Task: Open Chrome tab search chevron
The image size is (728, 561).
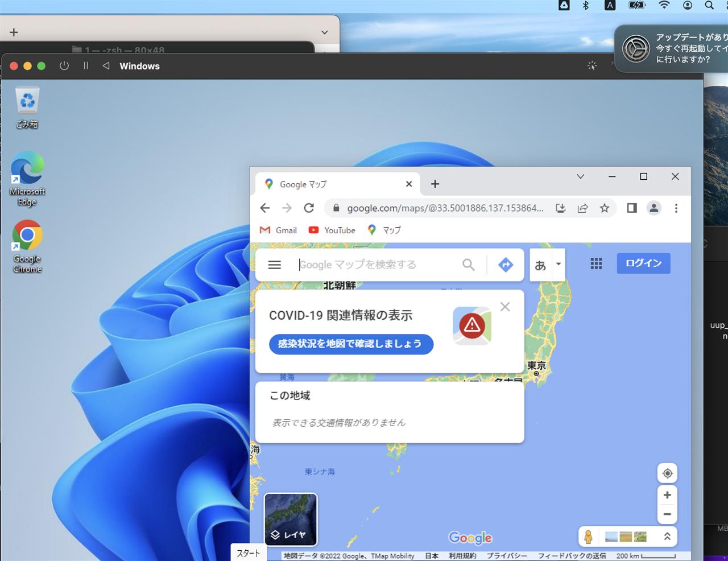Action: coord(581,176)
